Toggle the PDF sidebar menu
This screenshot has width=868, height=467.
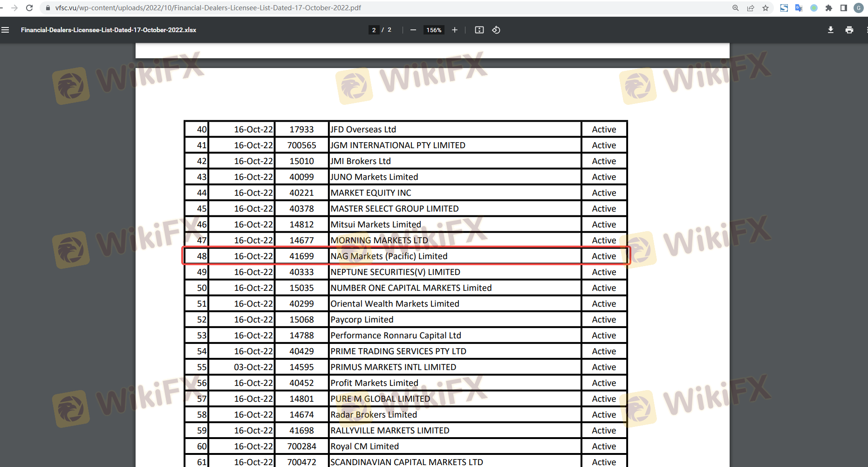(6, 30)
